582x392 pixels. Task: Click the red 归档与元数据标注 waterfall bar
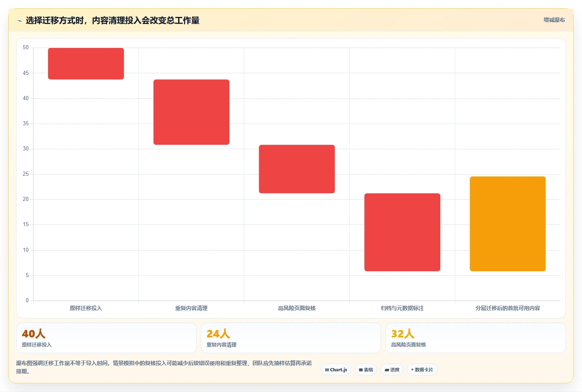pos(402,232)
